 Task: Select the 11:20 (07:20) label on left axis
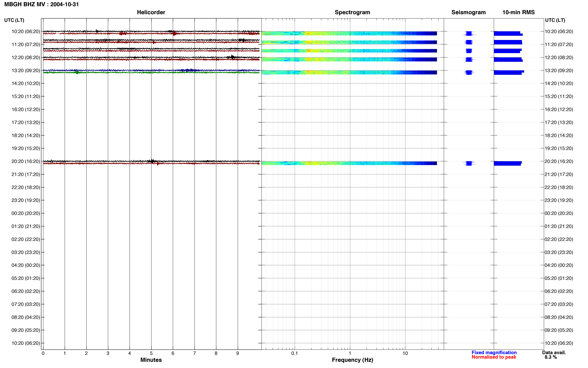pyautogui.click(x=26, y=45)
